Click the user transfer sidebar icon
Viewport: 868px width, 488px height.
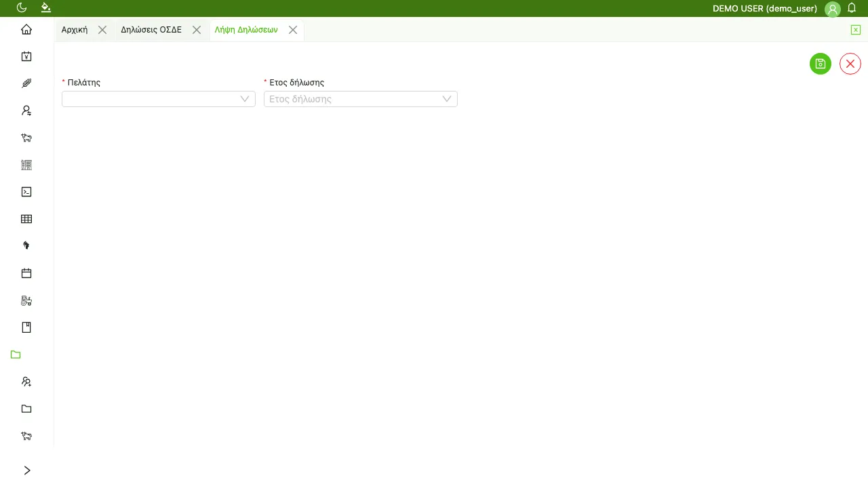[26, 110]
